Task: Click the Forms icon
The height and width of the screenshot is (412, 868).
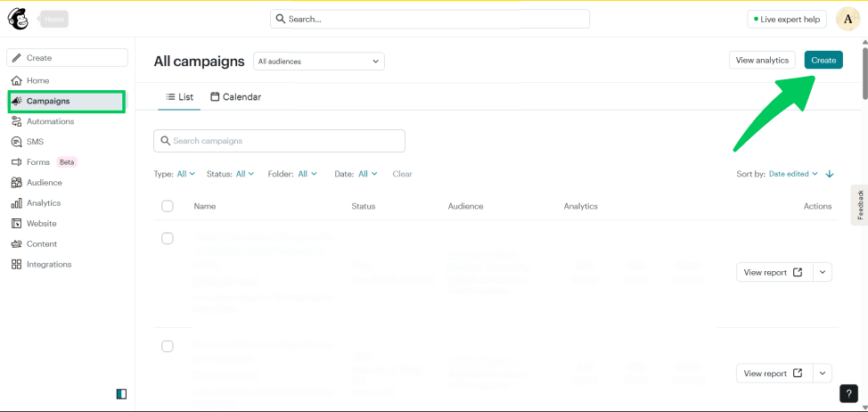Action: 17,162
